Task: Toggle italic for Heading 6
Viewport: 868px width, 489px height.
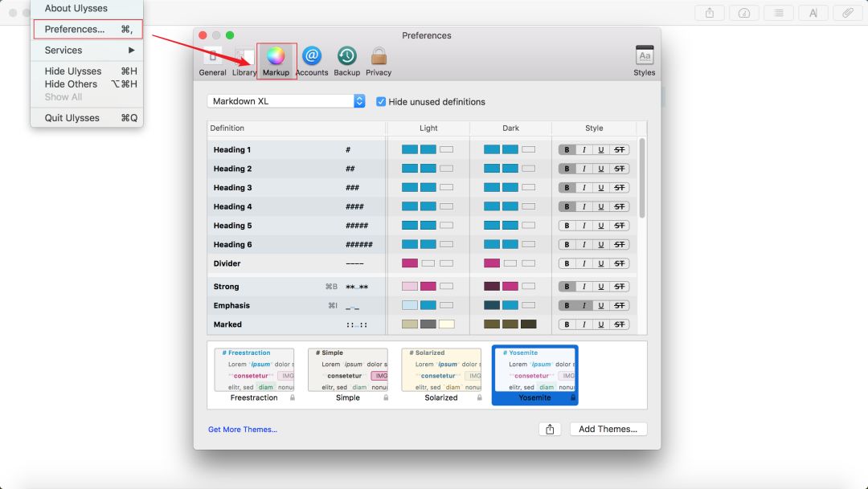Action: coord(584,244)
